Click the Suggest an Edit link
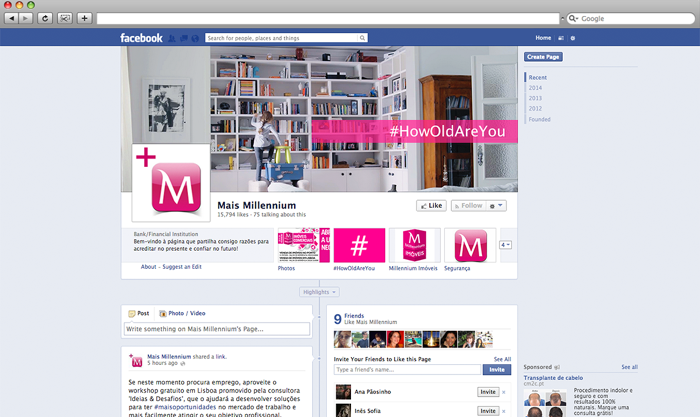Screen dimensions: 700x417 click(x=182, y=267)
